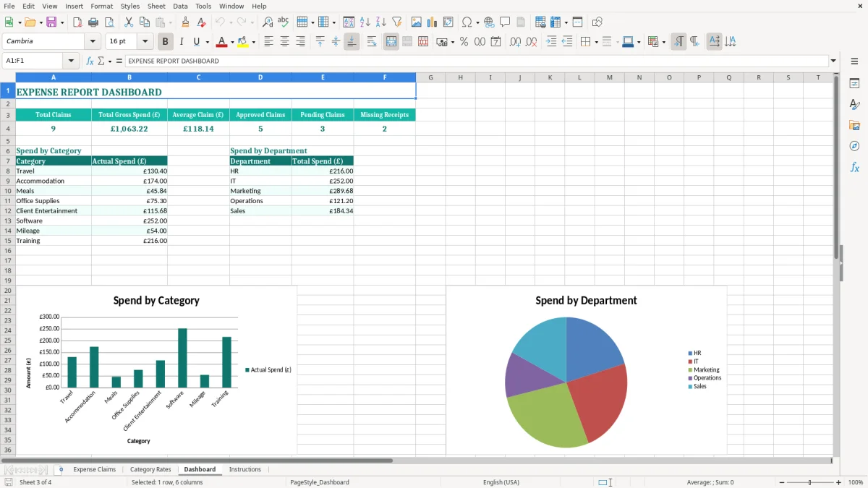This screenshot has width=868, height=488.
Task: Toggle Align Bottom button
Action: click(x=352, y=42)
